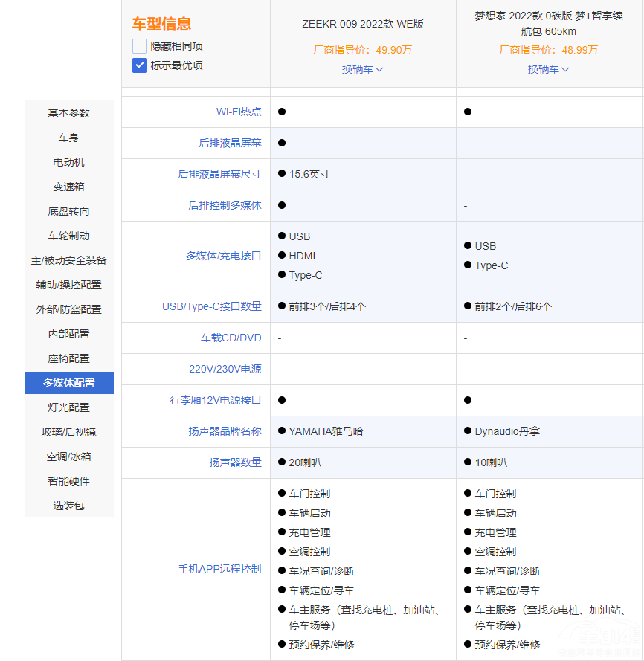Switch to 座椅配置 section
This screenshot has width=644, height=661.
pos(69,358)
